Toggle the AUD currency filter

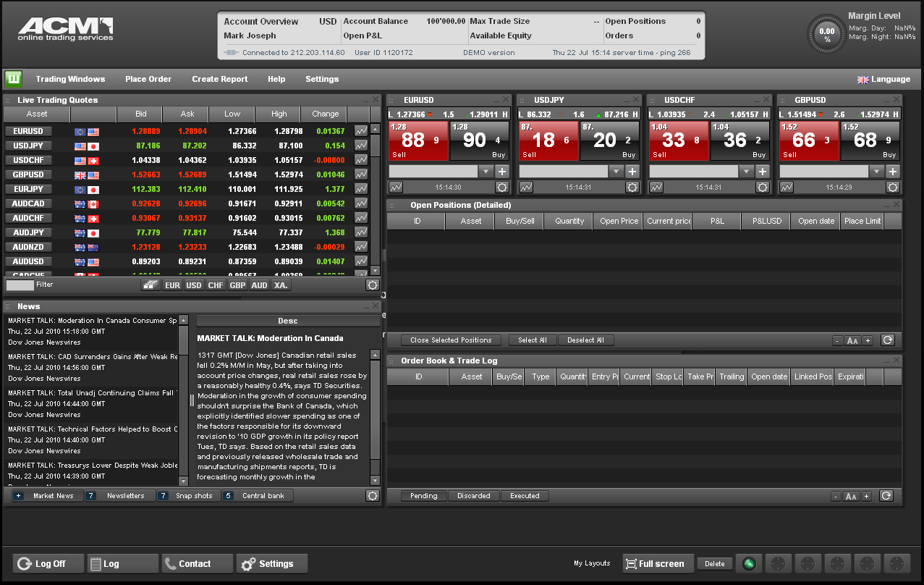259,285
